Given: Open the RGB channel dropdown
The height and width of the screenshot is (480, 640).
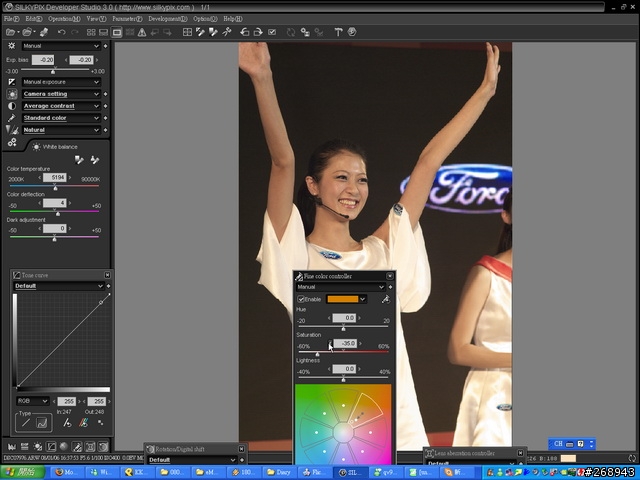Looking at the screenshot, I should (x=33, y=401).
